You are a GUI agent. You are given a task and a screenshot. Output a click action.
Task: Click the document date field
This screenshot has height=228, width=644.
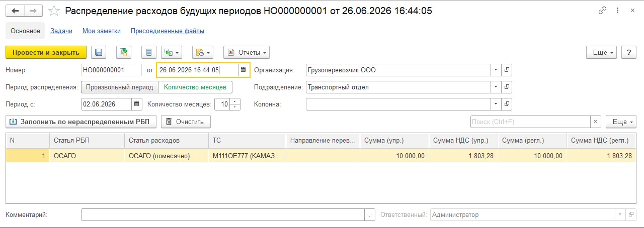coord(197,70)
